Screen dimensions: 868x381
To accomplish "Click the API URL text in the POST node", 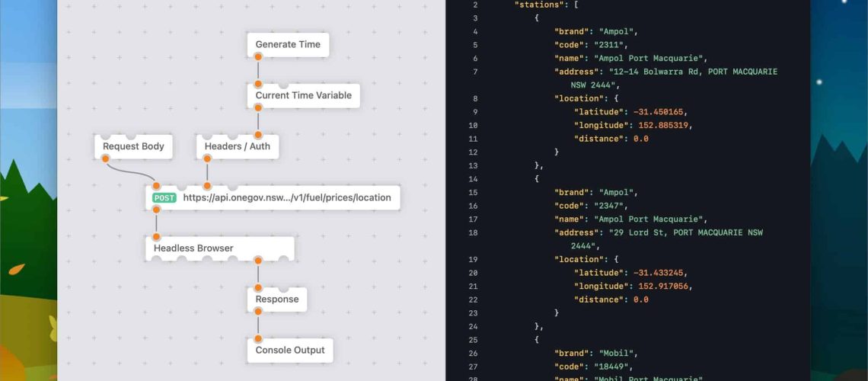I will coord(287,197).
